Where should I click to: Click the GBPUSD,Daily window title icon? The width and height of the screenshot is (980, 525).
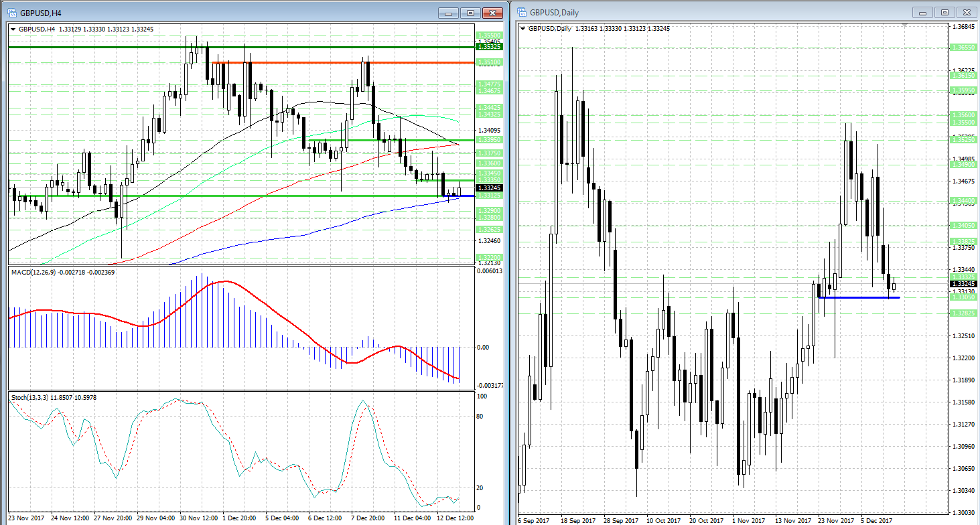(522, 12)
